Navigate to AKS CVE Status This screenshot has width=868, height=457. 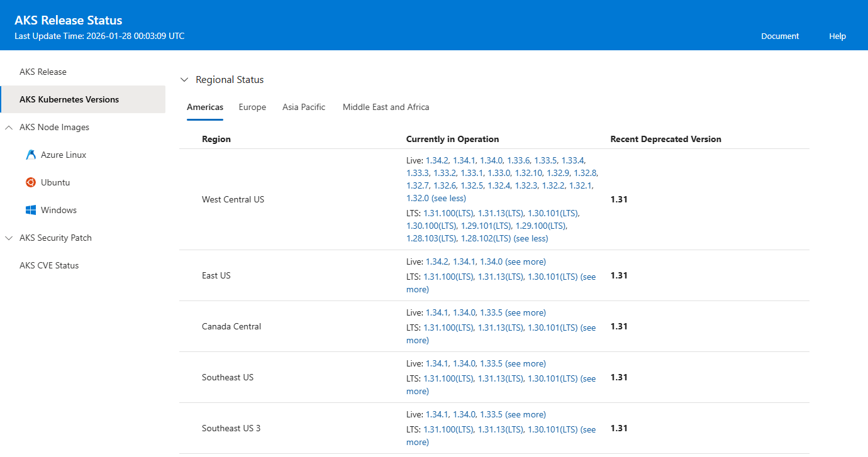click(49, 265)
